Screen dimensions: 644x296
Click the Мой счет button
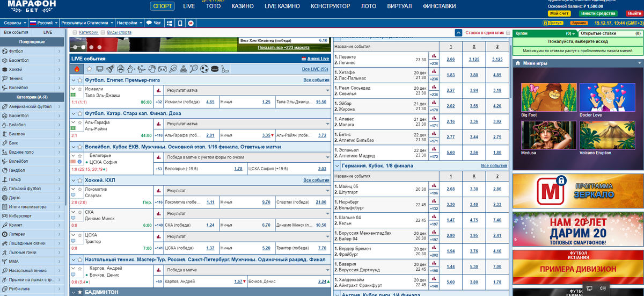[x=559, y=13]
